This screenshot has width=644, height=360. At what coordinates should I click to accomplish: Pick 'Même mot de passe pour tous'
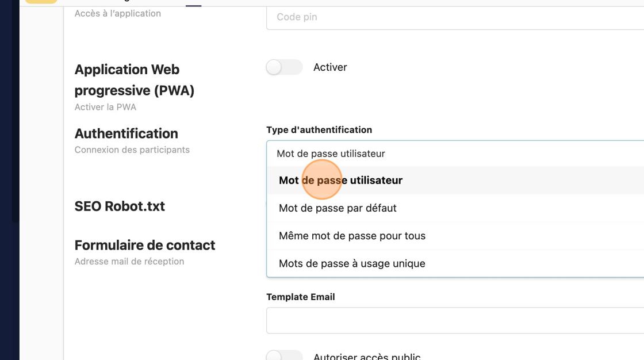(x=352, y=236)
